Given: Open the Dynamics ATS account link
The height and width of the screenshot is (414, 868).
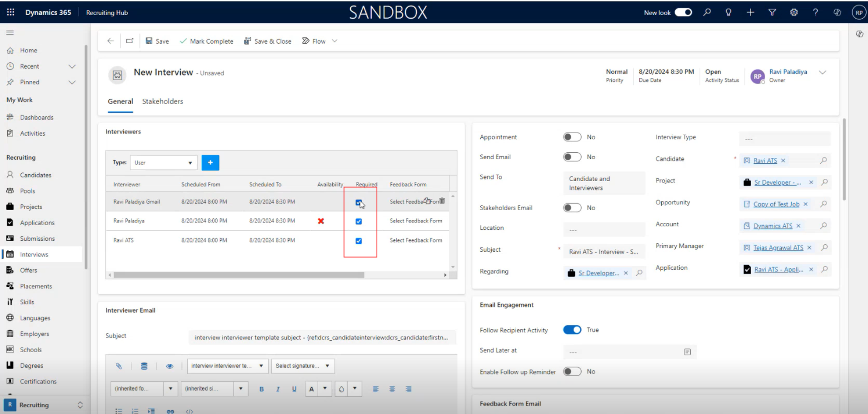Looking at the screenshot, I should [x=773, y=226].
